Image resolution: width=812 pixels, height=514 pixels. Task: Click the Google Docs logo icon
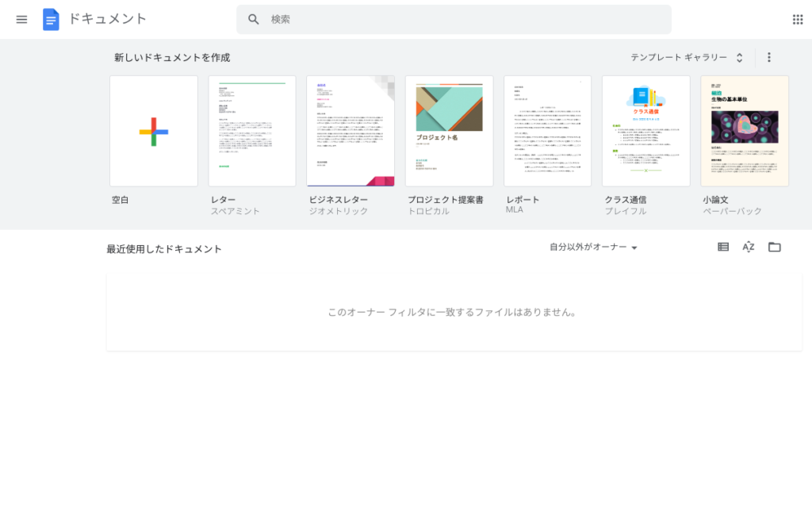[x=51, y=19]
